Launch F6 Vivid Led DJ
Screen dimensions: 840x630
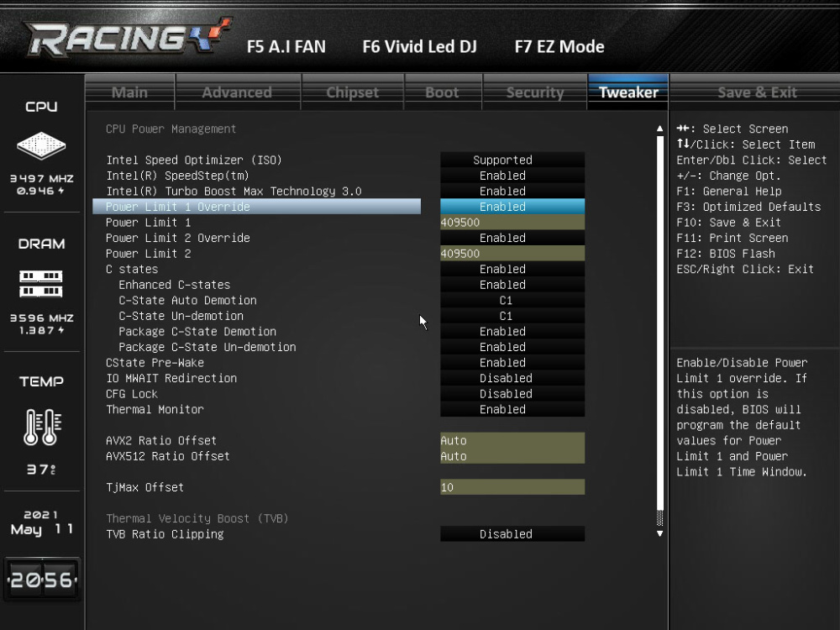(x=419, y=46)
